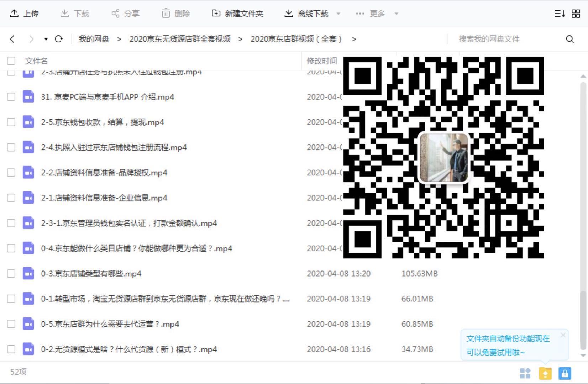Click the scrollbar down arrow

click(583, 355)
